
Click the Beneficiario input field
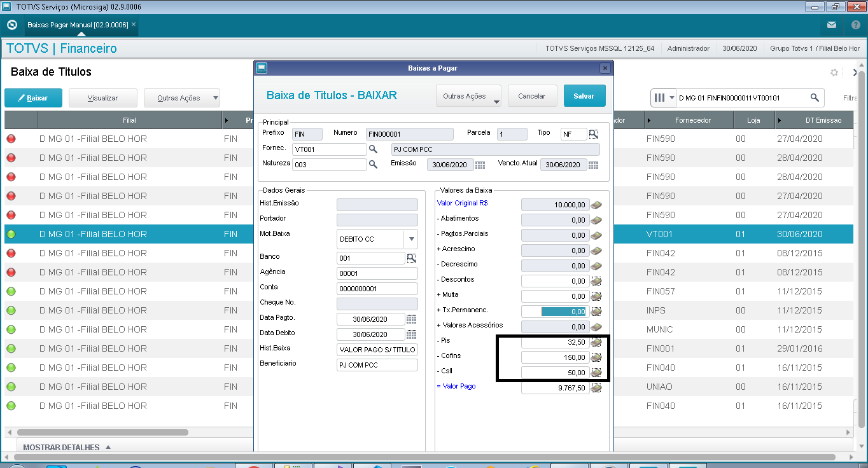377,365
